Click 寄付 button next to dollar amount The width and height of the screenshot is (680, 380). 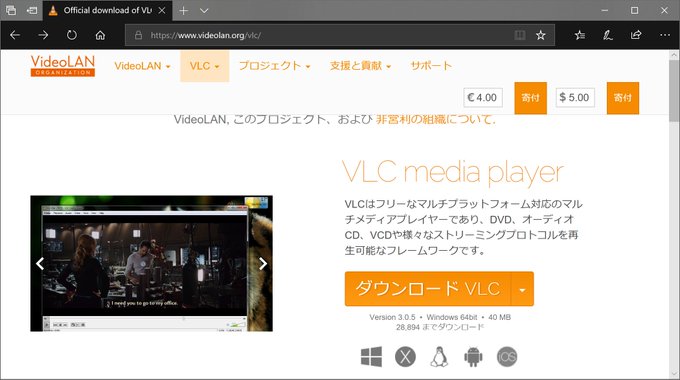click(623, 98)
